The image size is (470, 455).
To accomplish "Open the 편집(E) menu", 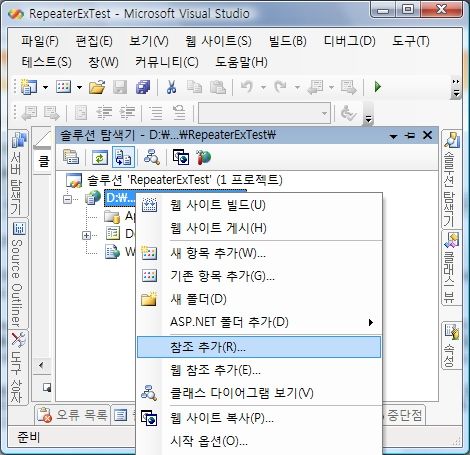I will pyautogui.click(x=94, y=41).
